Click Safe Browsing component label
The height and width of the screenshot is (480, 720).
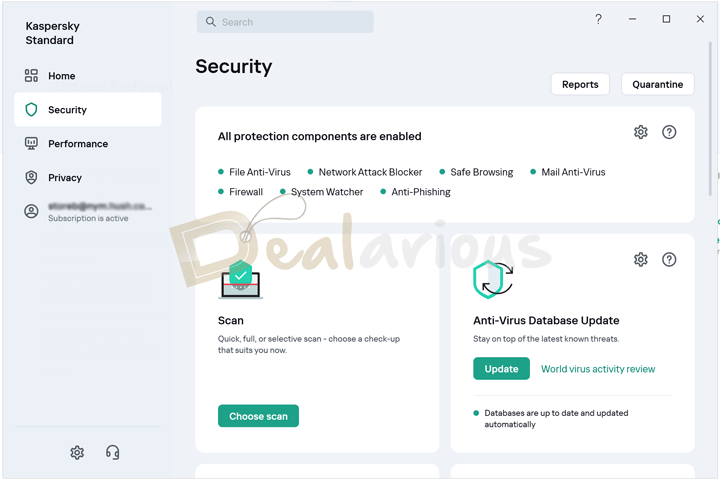[x=482, y=172]
